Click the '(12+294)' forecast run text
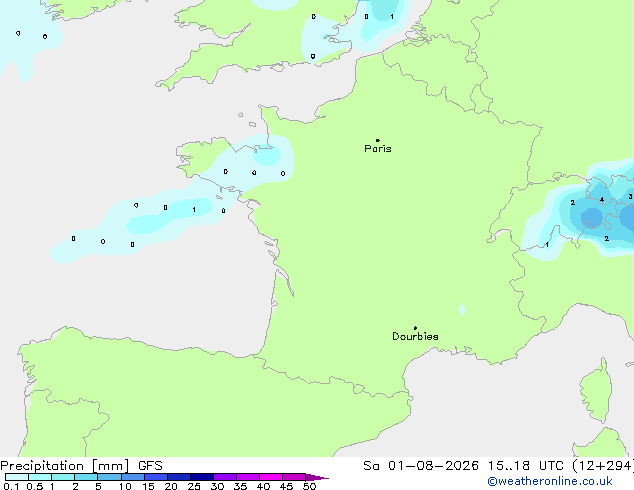 [x=603, y=466]
